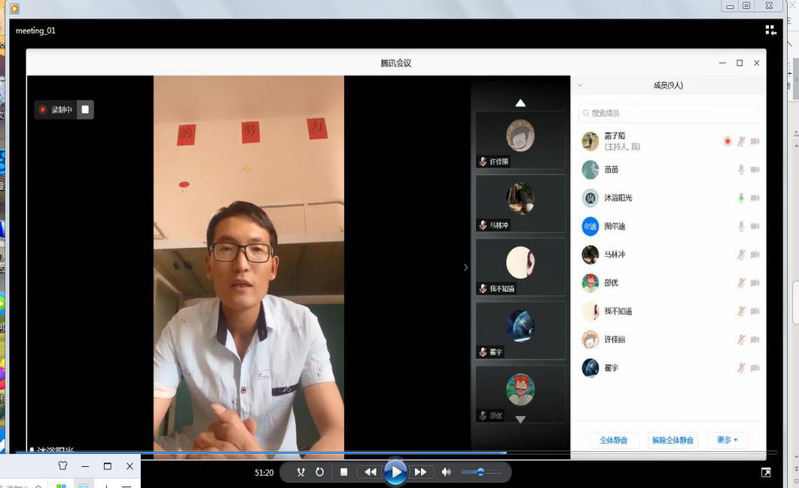The width and height of the screenshot is (799, 488).
Task: Toggle microphone for member 马林冲
Action: [x=741, y=255]
